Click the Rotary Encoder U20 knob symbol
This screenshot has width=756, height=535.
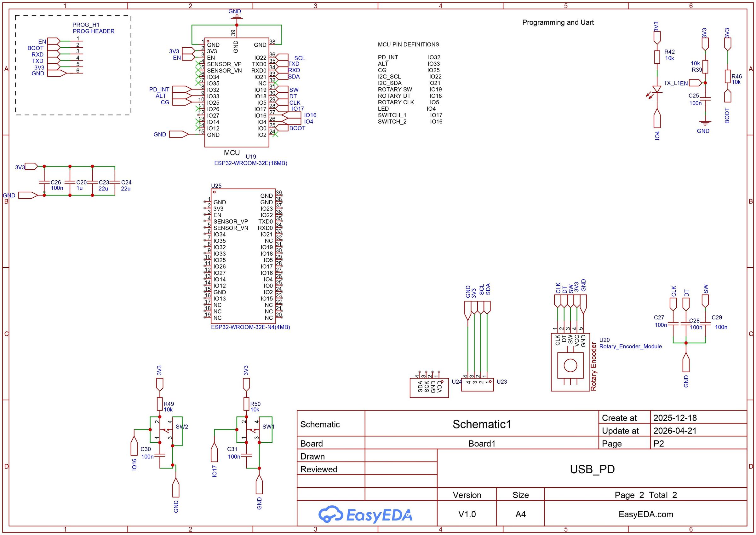pyautogui.click(x=570, y=365)
